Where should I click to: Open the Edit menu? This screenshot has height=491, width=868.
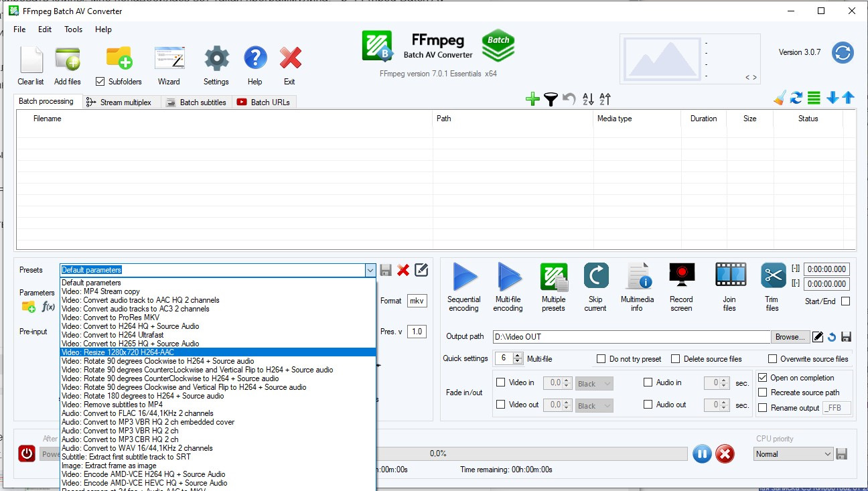pos(45,29)
